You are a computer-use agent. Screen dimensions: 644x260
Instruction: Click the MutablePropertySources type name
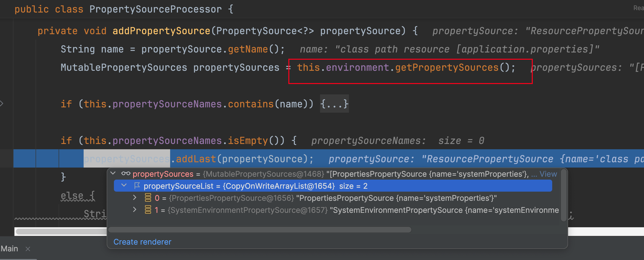click(x=124, y=67)
